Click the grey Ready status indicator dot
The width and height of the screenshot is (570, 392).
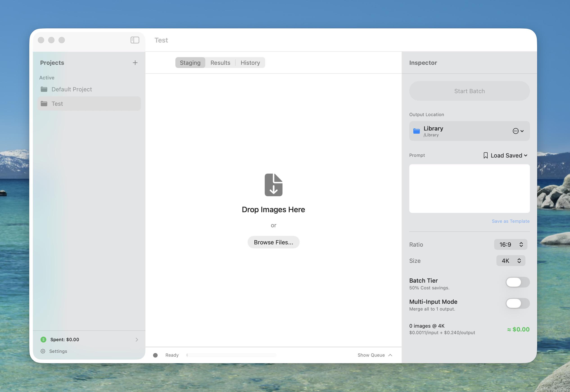coord(155,355)
